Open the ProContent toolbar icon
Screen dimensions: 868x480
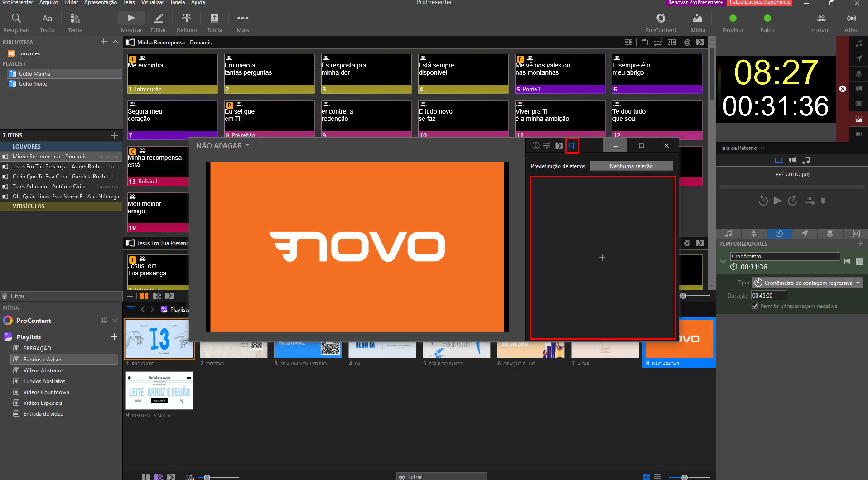pos(661,23)
